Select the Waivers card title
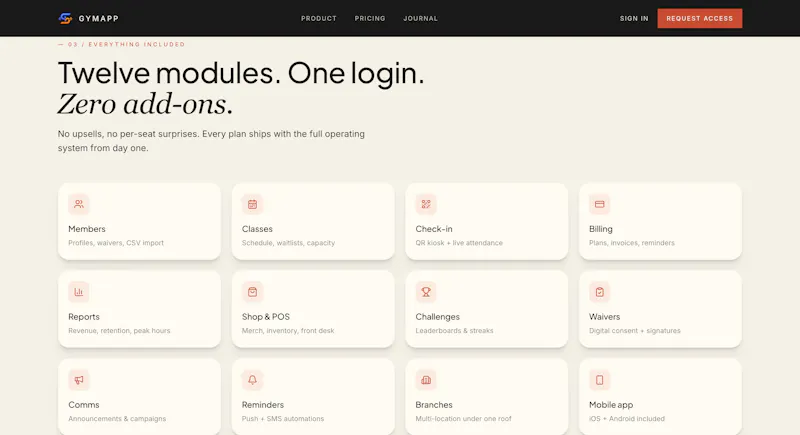 pyautogui.click(x=604, y=317)
